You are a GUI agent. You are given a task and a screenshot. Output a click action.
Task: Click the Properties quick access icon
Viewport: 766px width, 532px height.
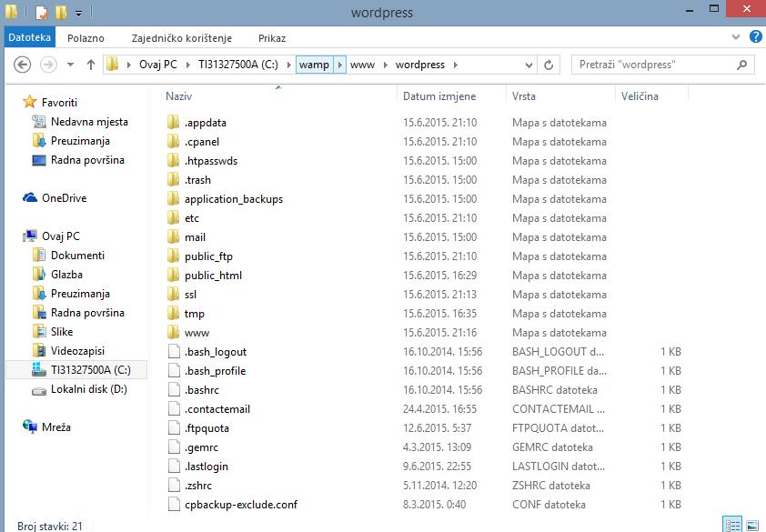[42, 12]
